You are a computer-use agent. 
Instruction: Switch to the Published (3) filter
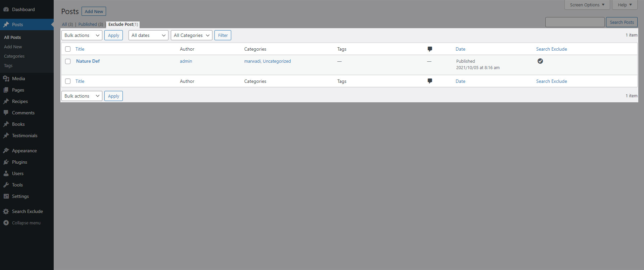pos(91,24)
